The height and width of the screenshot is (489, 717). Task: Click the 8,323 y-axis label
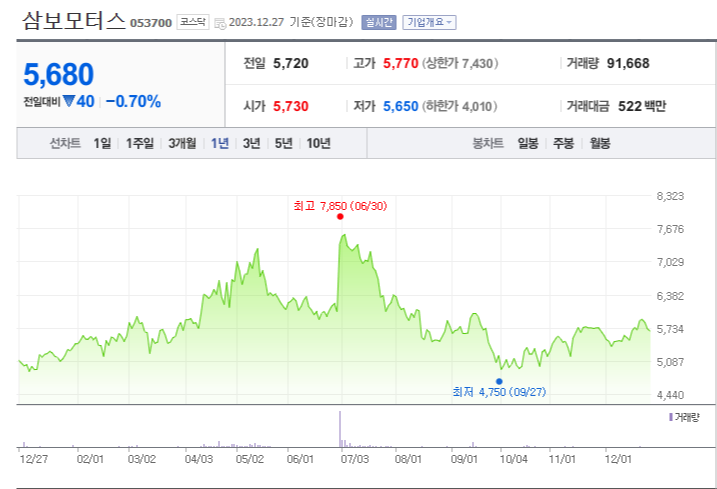670,196
